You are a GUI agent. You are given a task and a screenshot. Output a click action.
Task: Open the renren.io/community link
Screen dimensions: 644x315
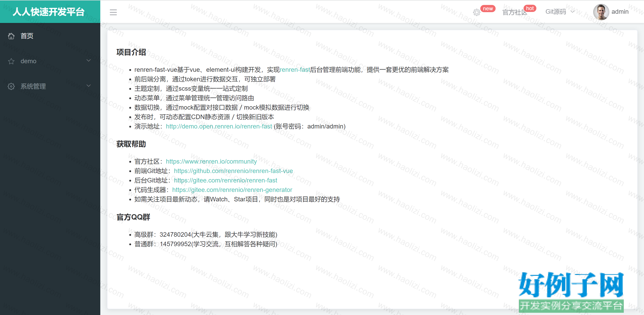click(x=211, y=161)
